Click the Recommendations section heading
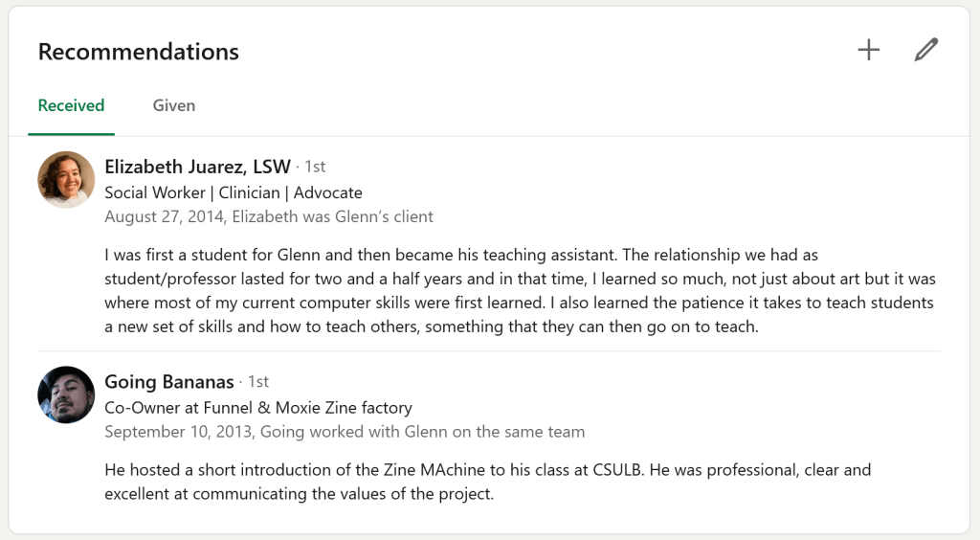The width and height of the screenshot is (980, 540). click(x=139, y=52)
